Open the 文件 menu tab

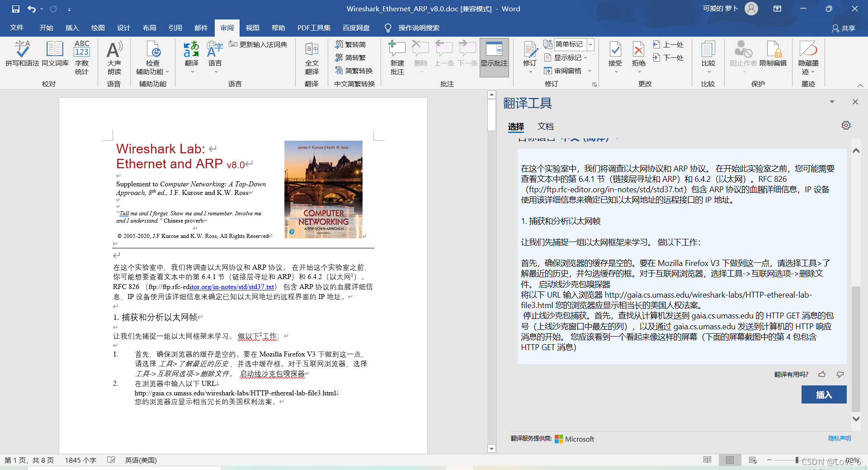click(x=17, y=28)
